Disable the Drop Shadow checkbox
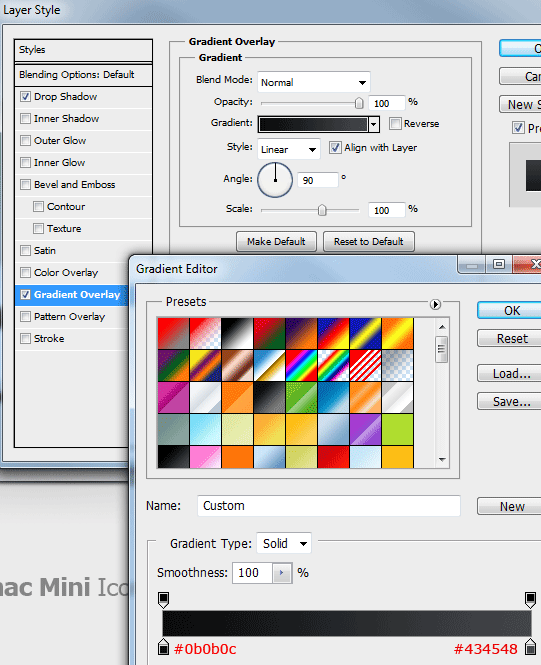This screenshot has height=665, width=541. click(x=25, y=97)
